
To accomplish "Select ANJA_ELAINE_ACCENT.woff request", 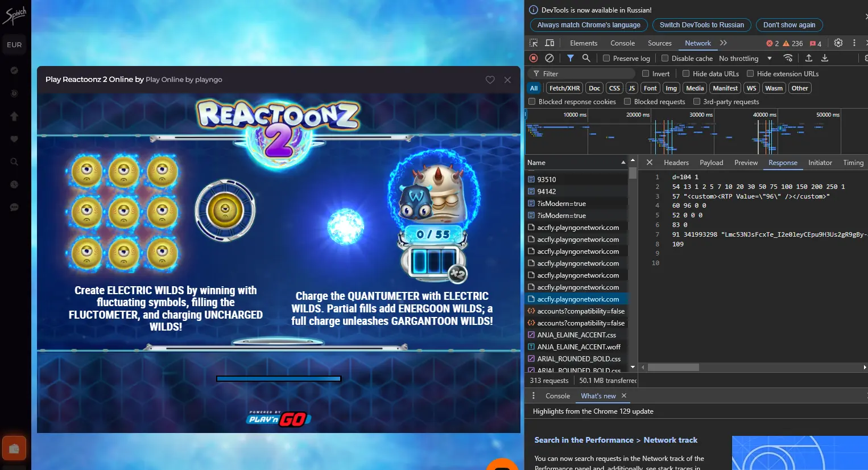I will pos(576,347).
